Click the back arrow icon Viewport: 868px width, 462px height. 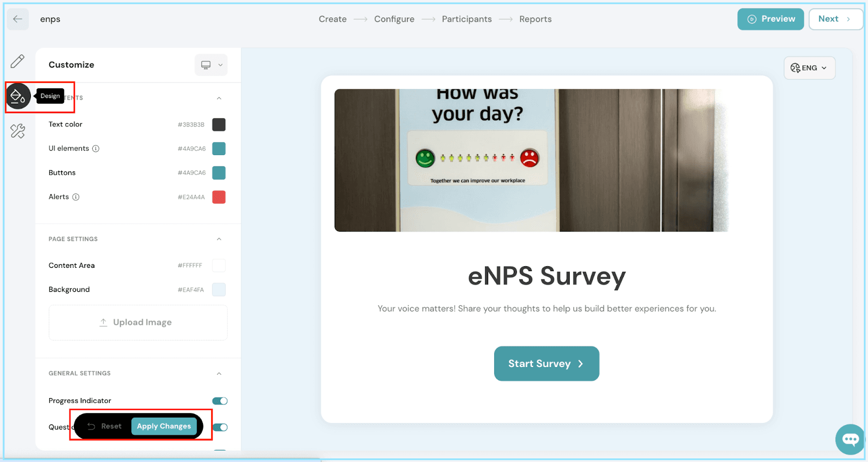(x=17, y=19)
